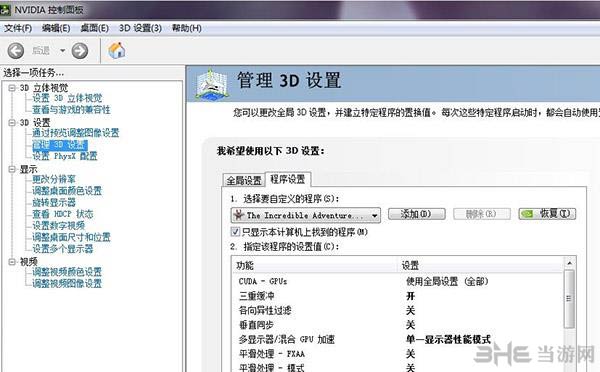The height and width of the screenshot is (372, 600).
Task: Select the highlighted 管理 3D 设置 tree item
Action: click(x=60, y=145)
